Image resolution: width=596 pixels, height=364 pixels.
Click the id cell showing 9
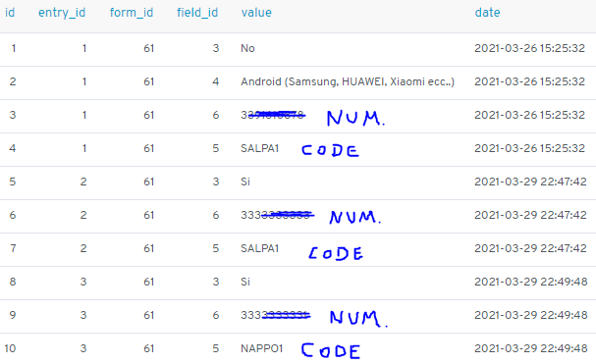[13, 315]
